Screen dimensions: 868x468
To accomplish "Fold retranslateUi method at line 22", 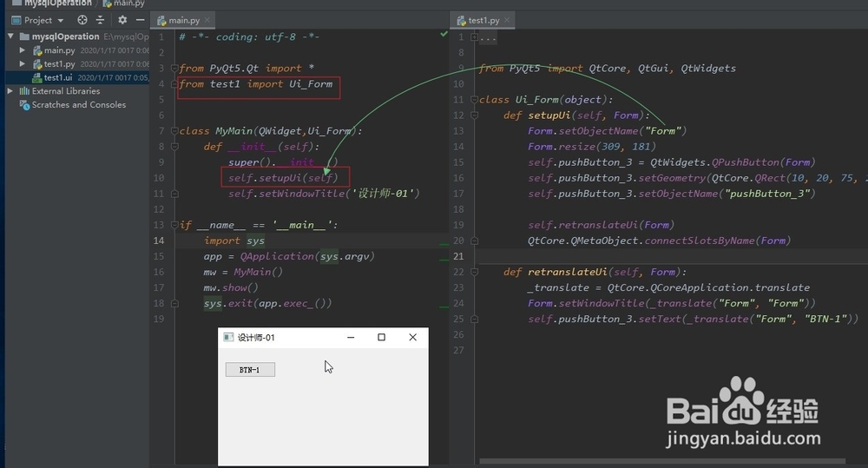I will point(475,272).
